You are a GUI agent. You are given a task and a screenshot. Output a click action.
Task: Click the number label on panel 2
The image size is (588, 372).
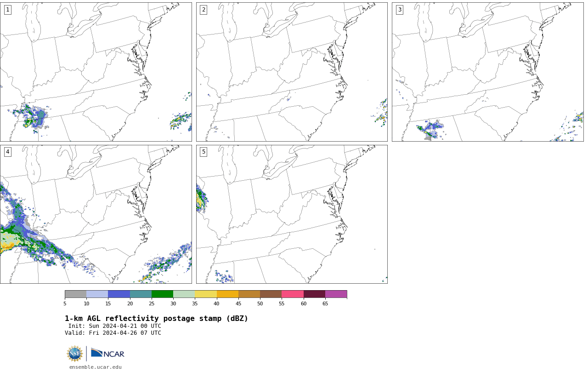point(204,10)
